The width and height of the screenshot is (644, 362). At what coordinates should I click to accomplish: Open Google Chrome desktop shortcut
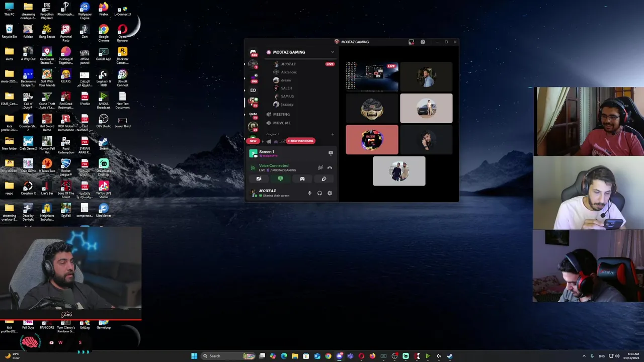click(x=104, y=33)
